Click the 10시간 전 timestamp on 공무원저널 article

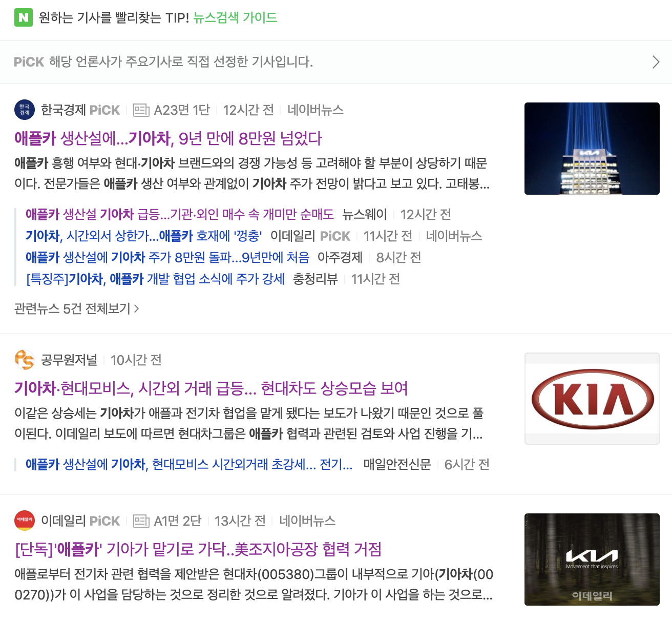[136, 360]
